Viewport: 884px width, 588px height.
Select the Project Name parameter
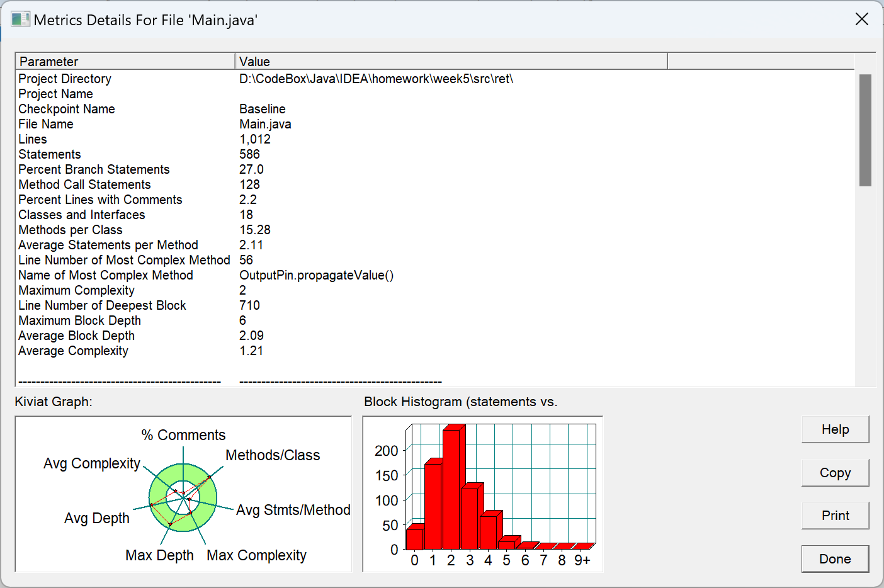(55, 94)
